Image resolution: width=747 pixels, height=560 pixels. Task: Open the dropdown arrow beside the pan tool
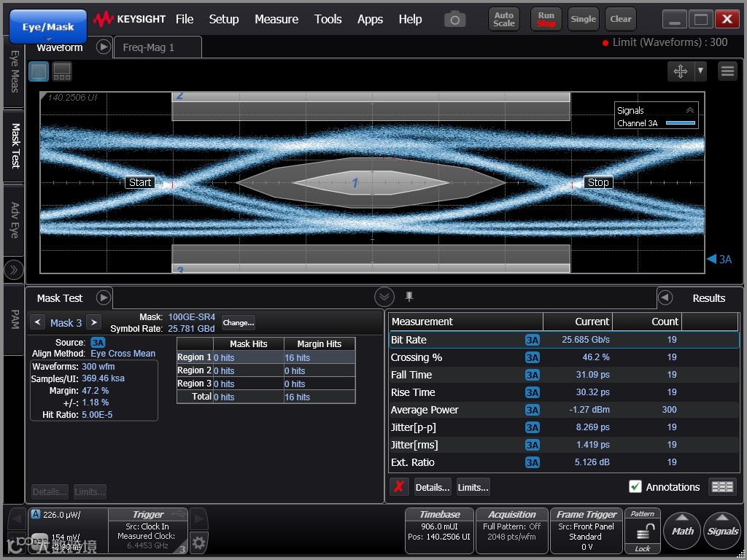pos(700,71)
